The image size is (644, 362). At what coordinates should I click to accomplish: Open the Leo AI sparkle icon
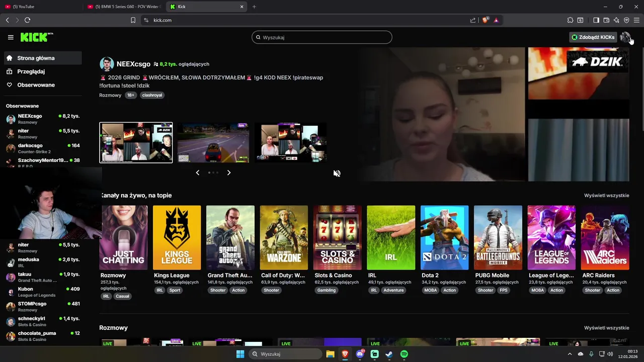[x=616, y=20]
